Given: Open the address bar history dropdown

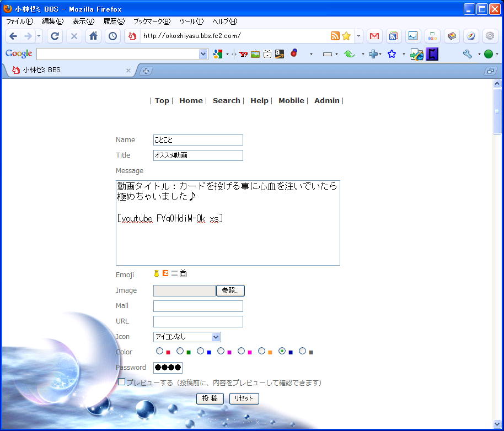Looking at the screenshot, I should (359, 36).
